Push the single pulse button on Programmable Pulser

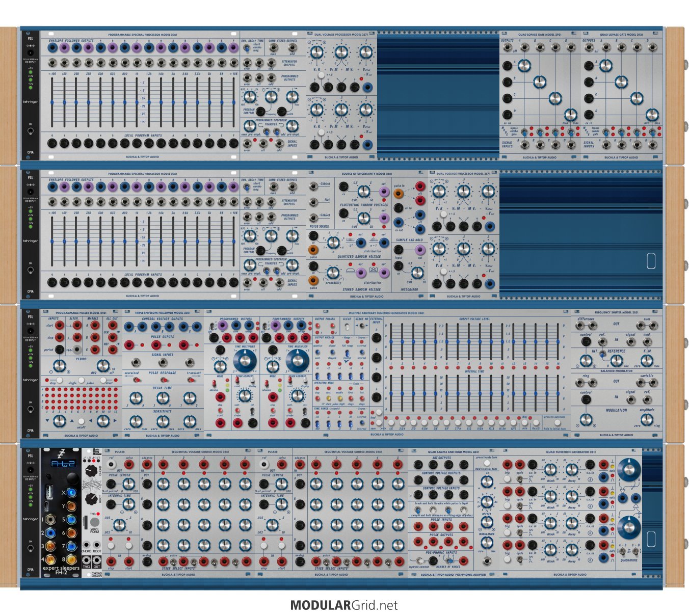click(82, 380)
